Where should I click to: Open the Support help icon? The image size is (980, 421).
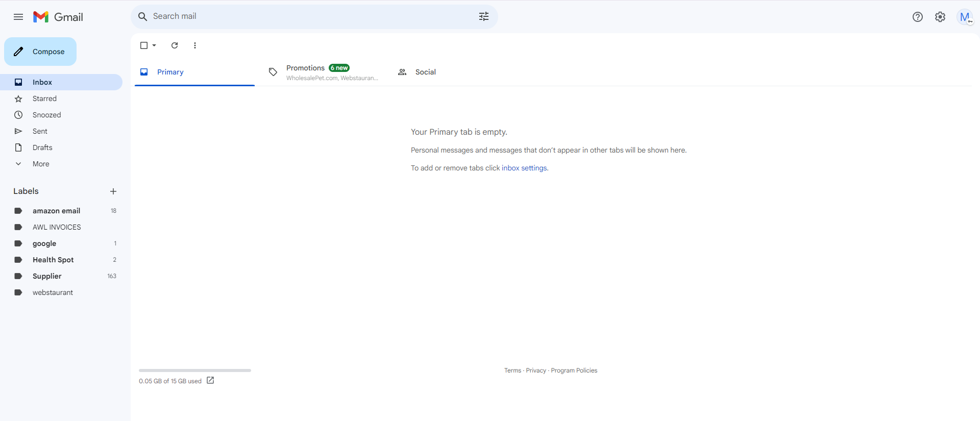pyautogui.click(x=918, y=17)
